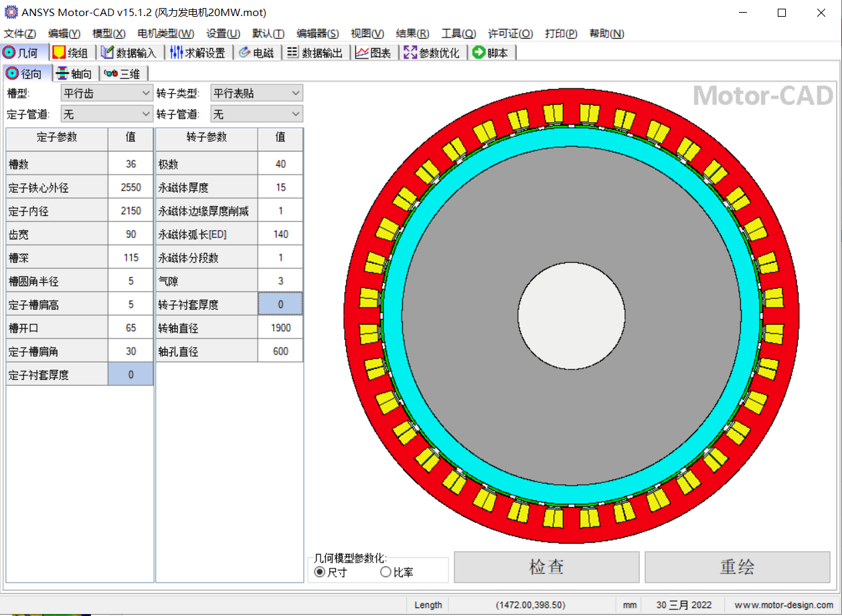
Task: Click the 检查 button
Action: (547, 567)
